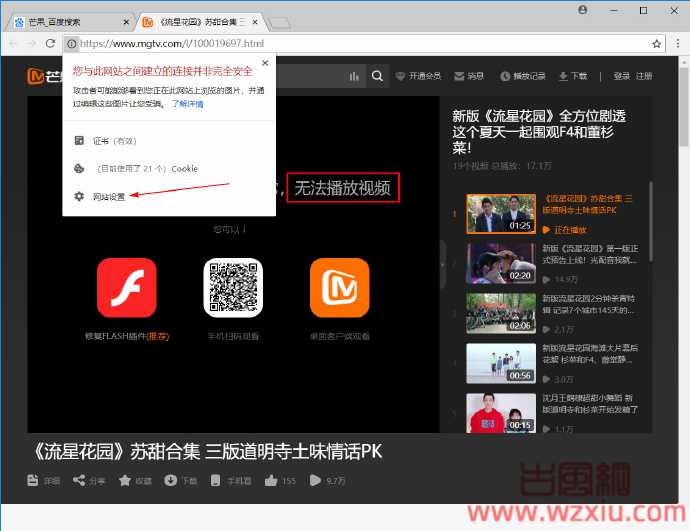This screenshot has height=531, width=690.
Task: Close the 芒果_百度搜索 tab
Action: (x=126, y=22)
